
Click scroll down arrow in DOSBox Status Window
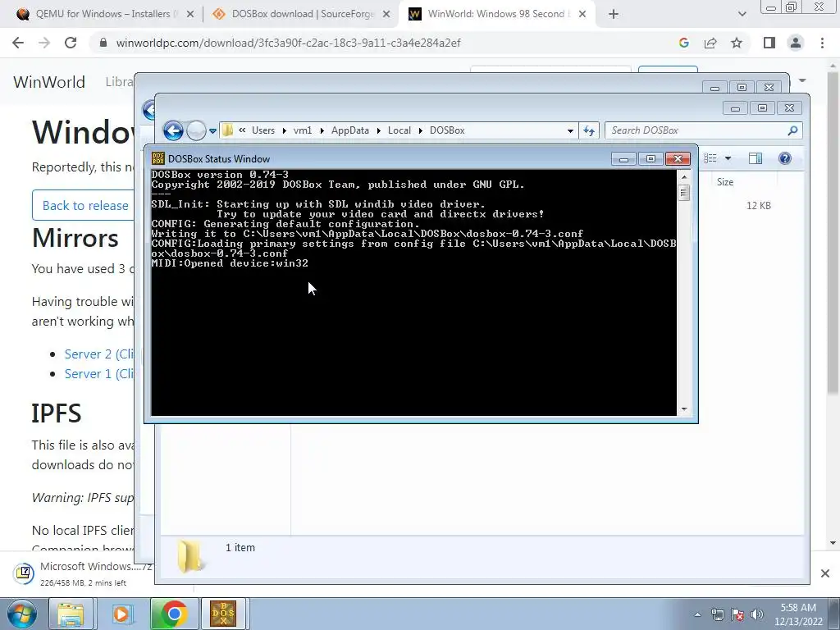(683, 409)
